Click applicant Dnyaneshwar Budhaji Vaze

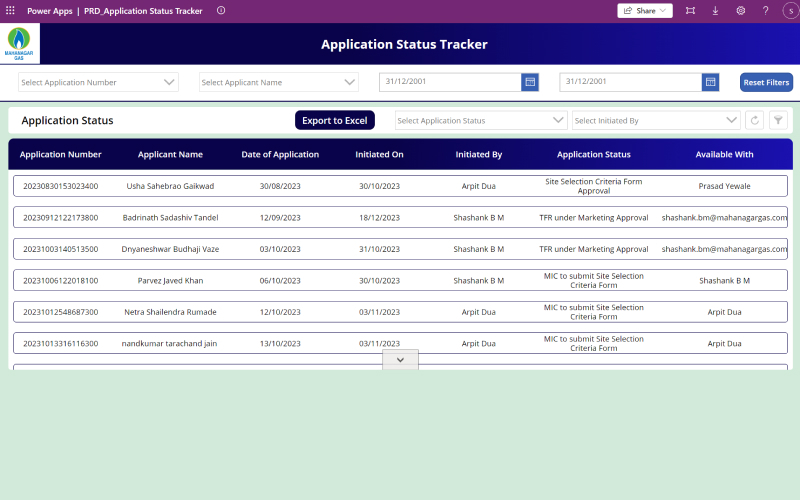(170, 249)
